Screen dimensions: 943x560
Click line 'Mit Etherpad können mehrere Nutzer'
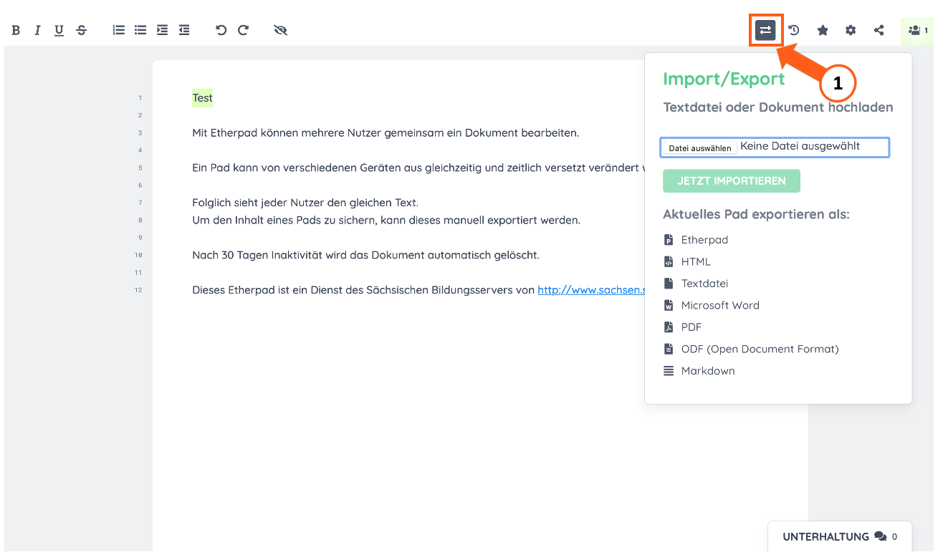coord(386,133)
